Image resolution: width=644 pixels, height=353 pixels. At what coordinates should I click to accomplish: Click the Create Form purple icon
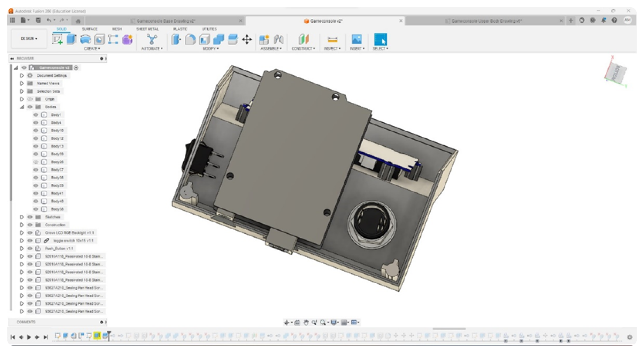127,39
